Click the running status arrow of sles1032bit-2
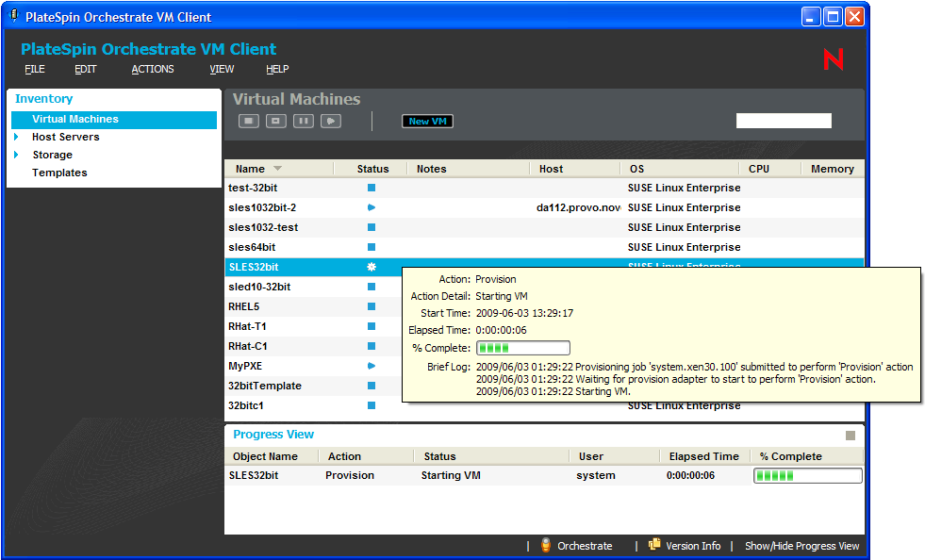 click(x=372, y=207)
